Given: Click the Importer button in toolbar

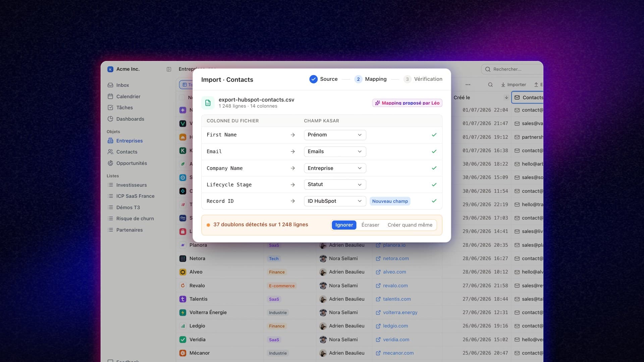Looking at the screenshot, I should pos(513,85).
